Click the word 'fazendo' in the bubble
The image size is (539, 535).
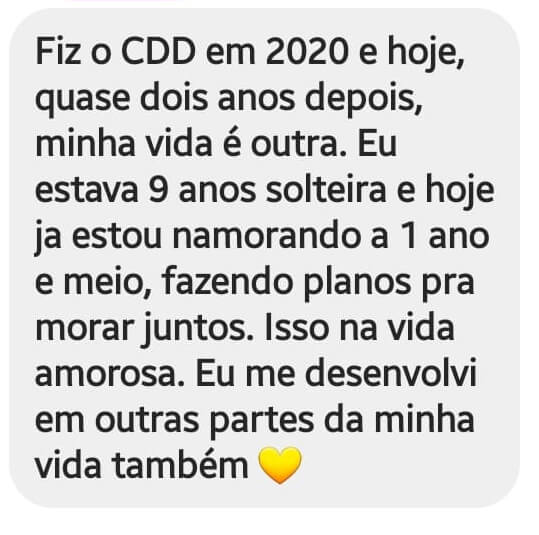[227, 282]
